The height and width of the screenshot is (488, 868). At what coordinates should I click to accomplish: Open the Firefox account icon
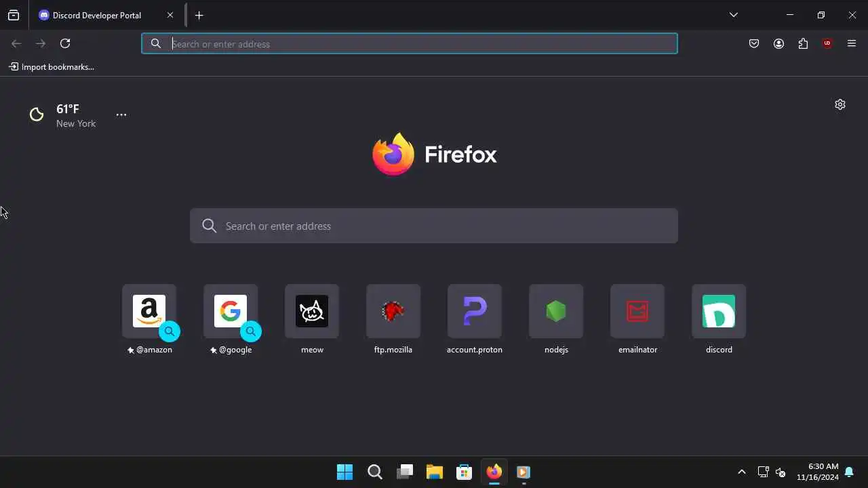click(778, 43)
